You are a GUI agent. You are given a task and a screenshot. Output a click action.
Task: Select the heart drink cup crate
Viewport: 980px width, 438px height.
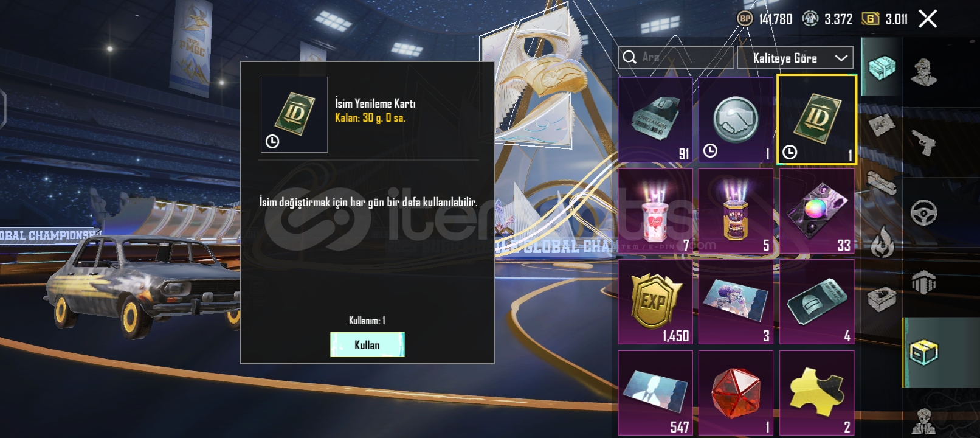pos(655,211)
